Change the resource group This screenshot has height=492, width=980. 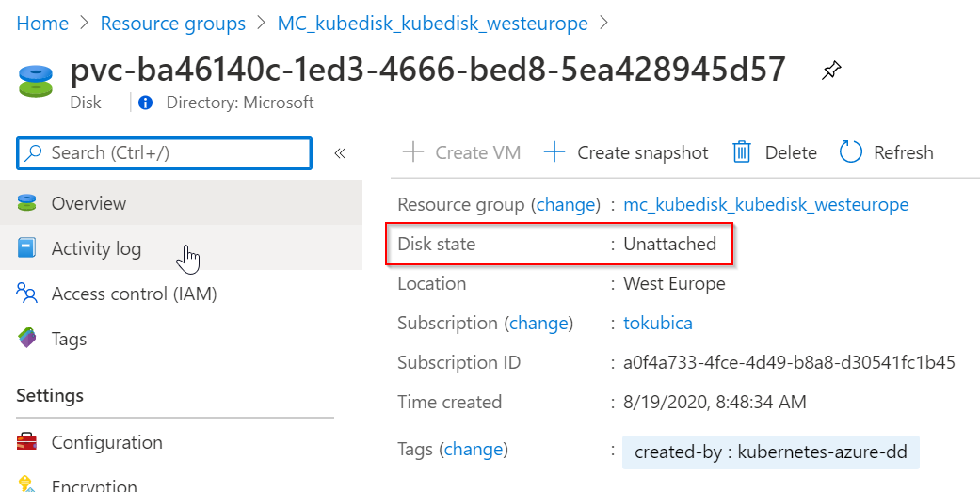click(x=565, y=204)
